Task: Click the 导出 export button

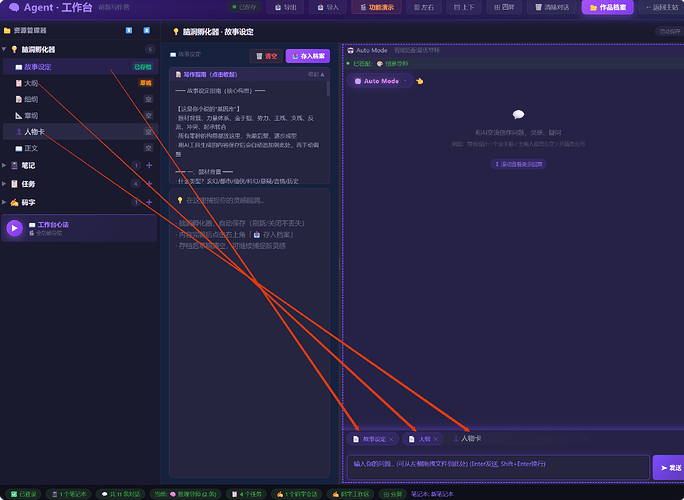Action: click(x=286, y=7)
